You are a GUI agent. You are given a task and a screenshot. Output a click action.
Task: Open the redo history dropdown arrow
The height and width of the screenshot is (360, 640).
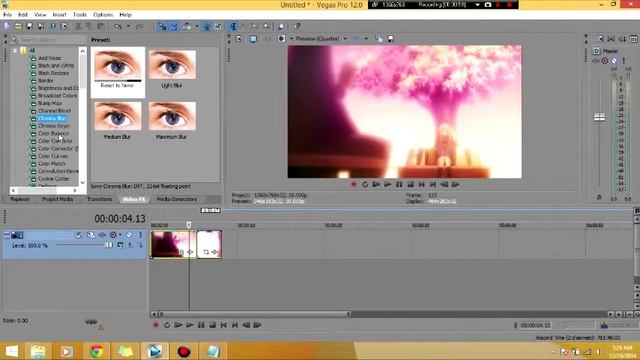(129, 27)
